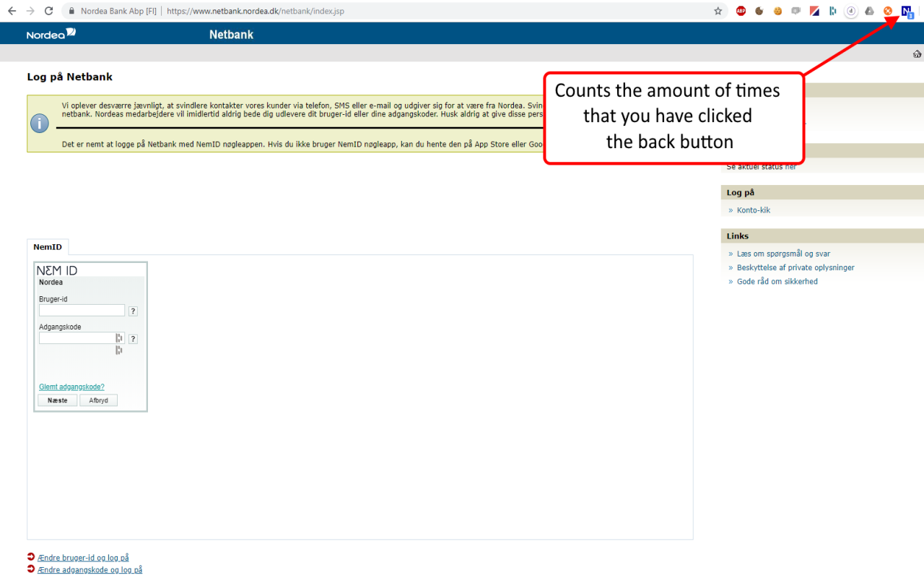Click help button beside Adgangskode field
Viewport: 924px width, 578px height.
tap(133, 339)
